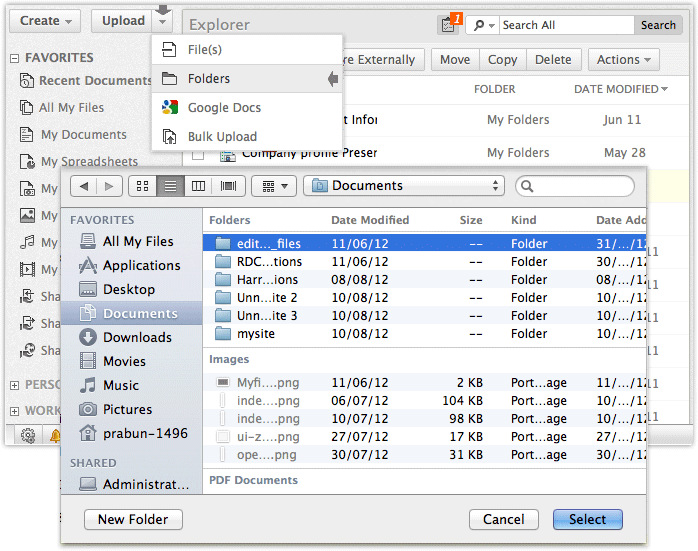
Task: Tick the Company profile file checkbox
Action: pos(198,154)
